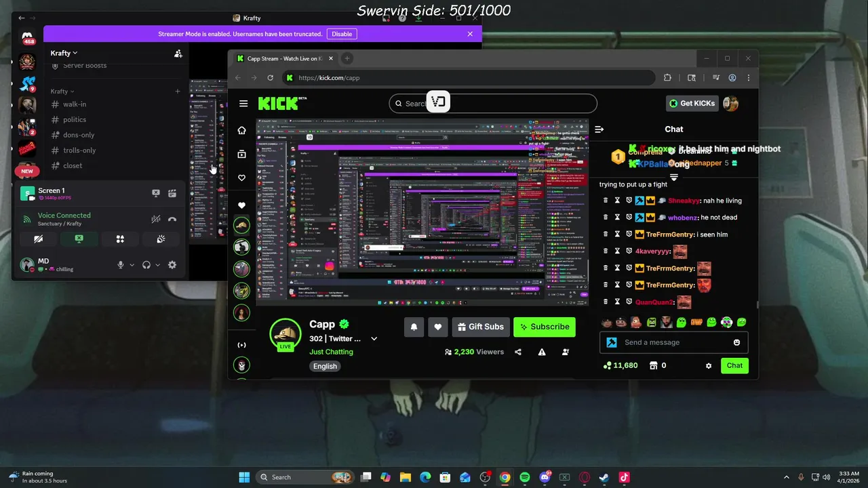Open Kick hamburger sidebar menu
868x488 pixels.
point(243,104)
